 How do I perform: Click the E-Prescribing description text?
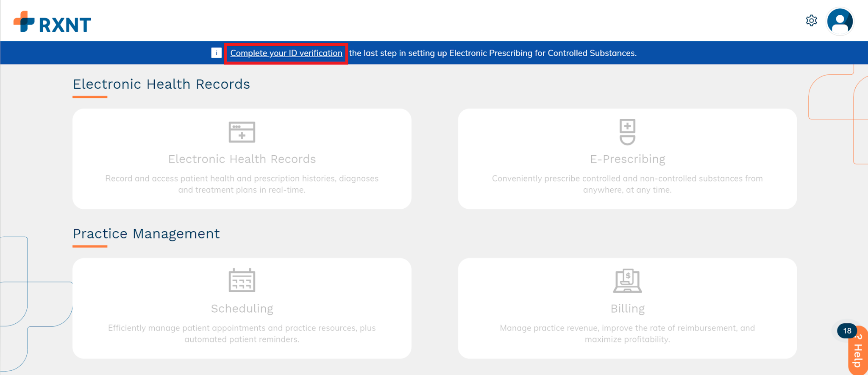[627, 184]
